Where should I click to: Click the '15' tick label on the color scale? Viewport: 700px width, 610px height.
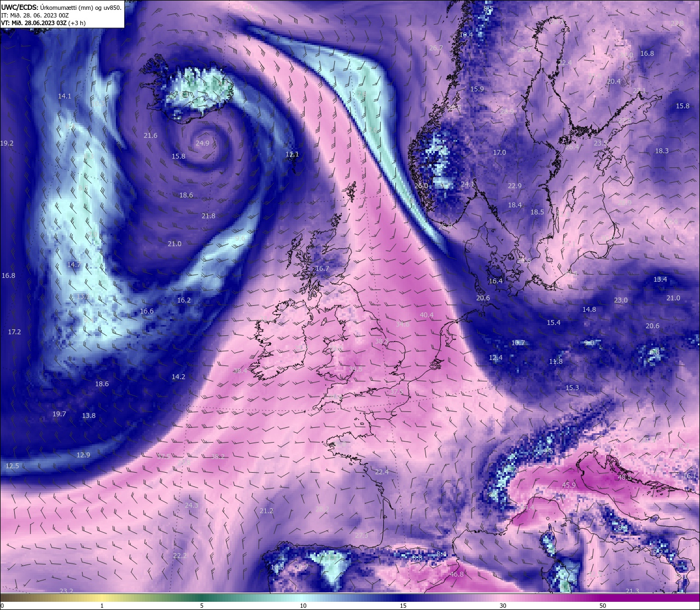[x=403, y=606]
